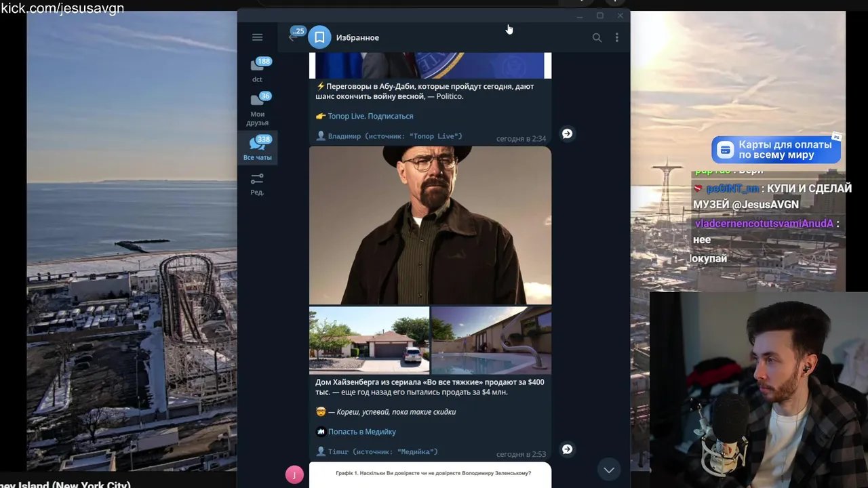Open the Графік 1 chart image

[x=430, y=475]
